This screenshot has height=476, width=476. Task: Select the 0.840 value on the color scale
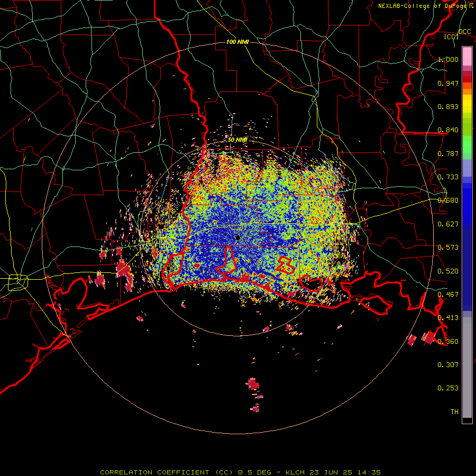click(448, 130)
